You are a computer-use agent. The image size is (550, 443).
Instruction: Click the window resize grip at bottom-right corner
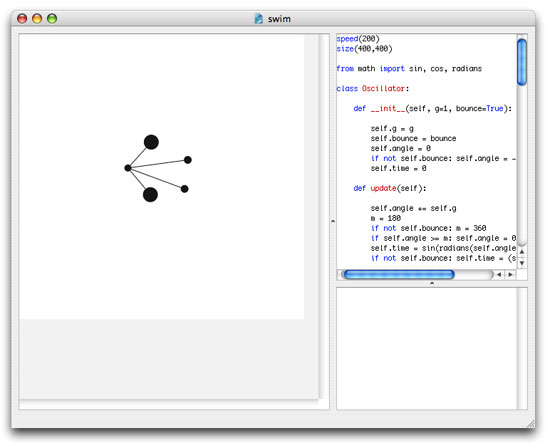pos(530,423)
